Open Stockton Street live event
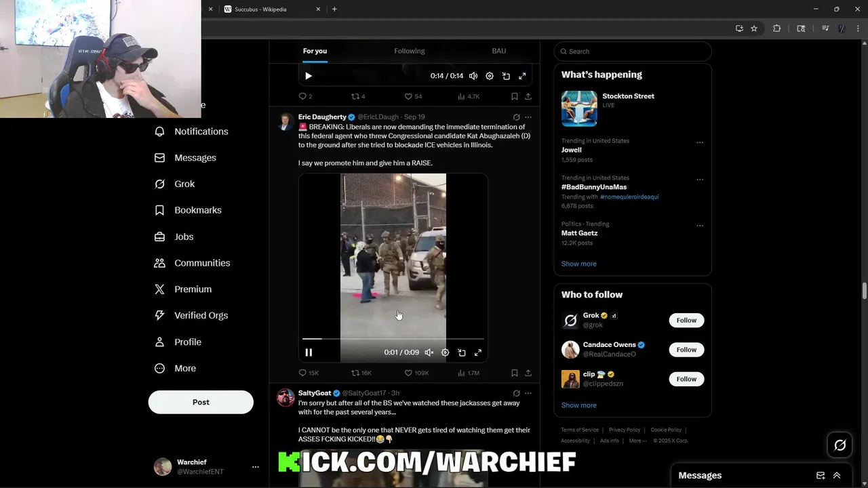This screenshot has width=868, height=488. (633, 108)
